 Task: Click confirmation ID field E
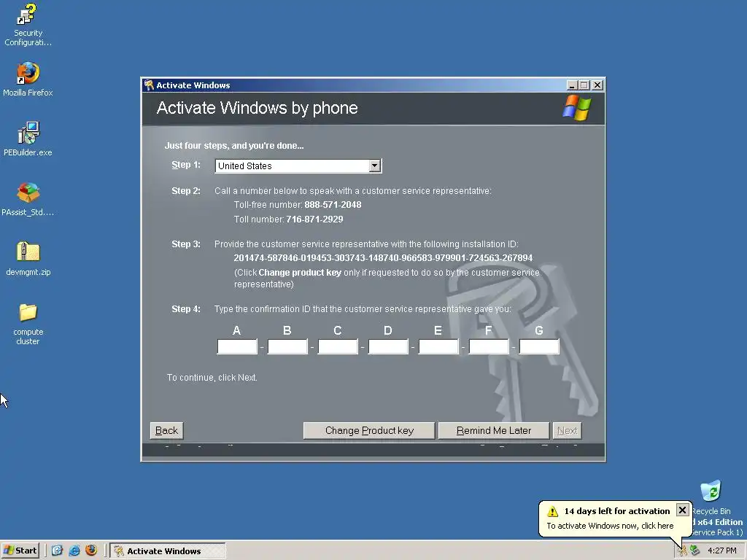click(438, 346)
